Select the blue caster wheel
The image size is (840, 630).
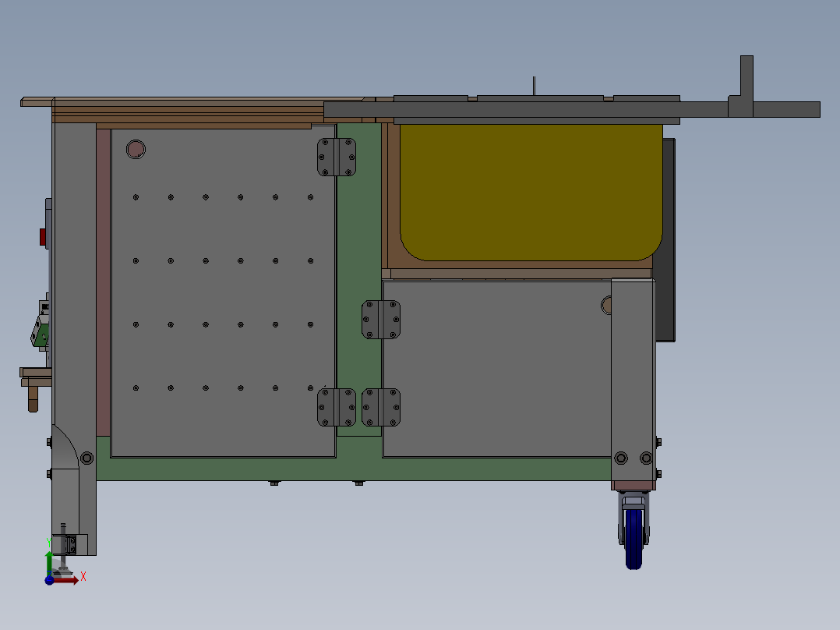click(x=634, y=538)
